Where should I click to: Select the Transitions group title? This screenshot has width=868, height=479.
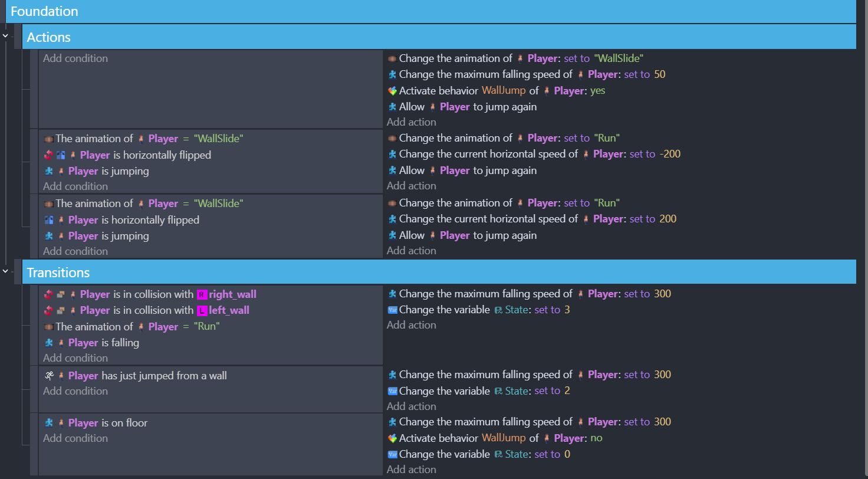[x=58, y=273]
